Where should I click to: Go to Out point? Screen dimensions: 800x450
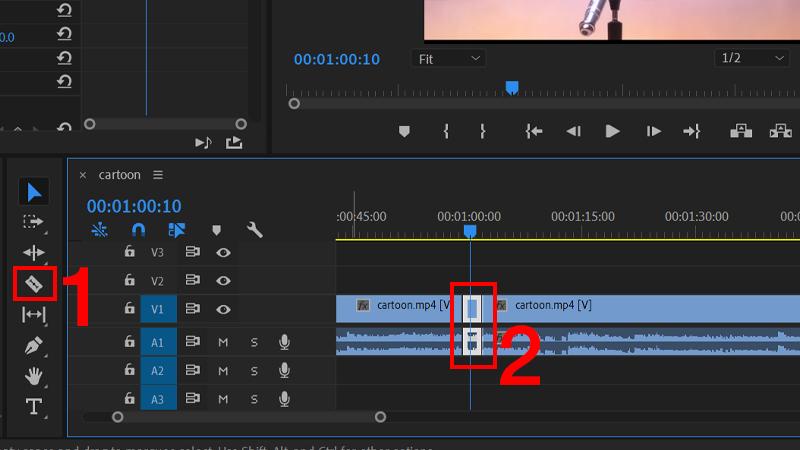click(692, 132)
